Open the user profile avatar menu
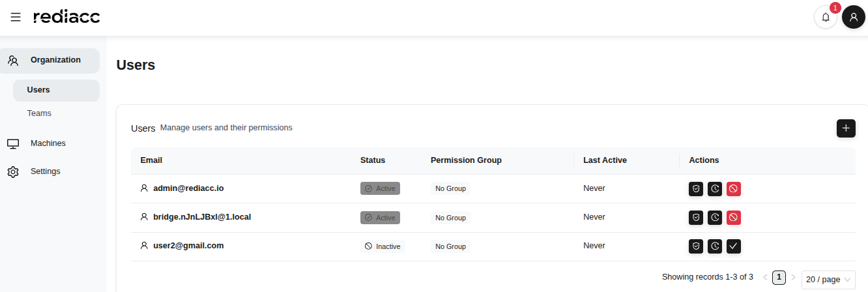868x292 pixels. [853, 17]
